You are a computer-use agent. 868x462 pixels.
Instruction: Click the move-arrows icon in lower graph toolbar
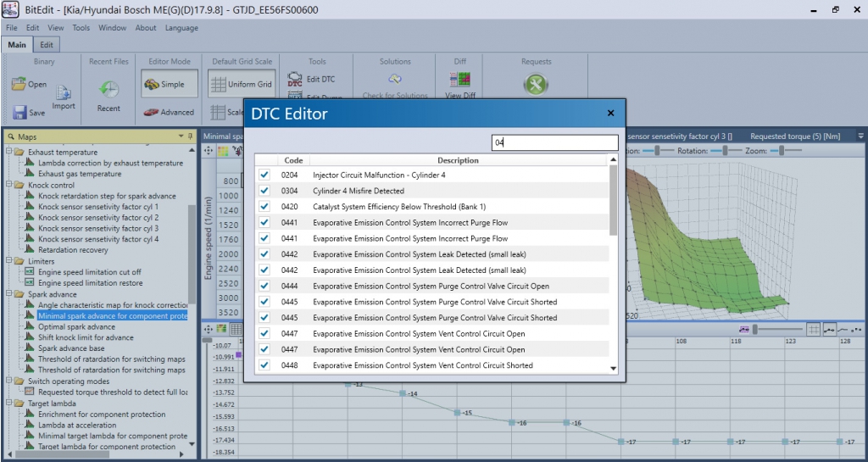(x=209, y=329)
